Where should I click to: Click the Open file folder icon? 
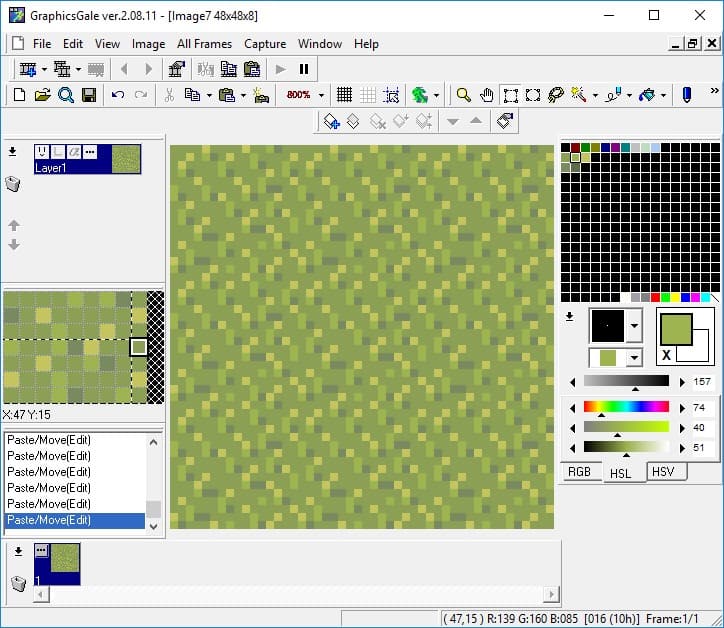click(42, 95)
